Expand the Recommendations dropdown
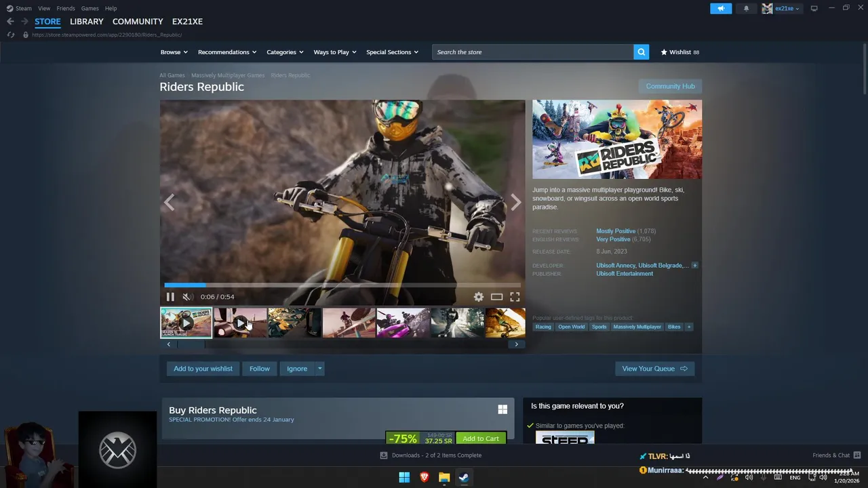This screenshot has height=488, width=868. point(227,52)
